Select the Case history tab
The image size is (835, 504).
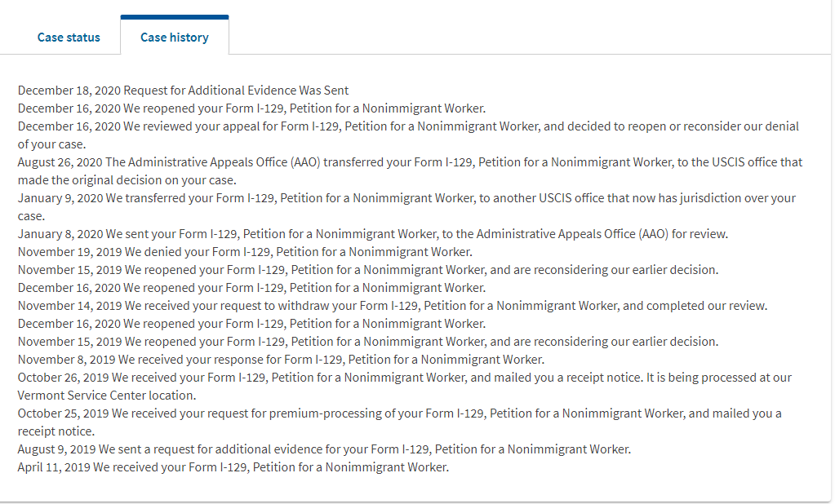[175, 38]
